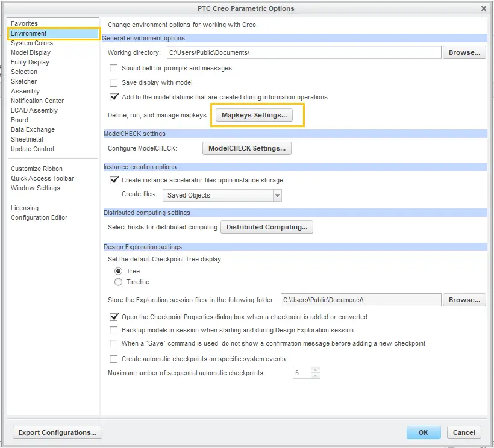Enable sound bell for prompts and messages

(114, 69)
